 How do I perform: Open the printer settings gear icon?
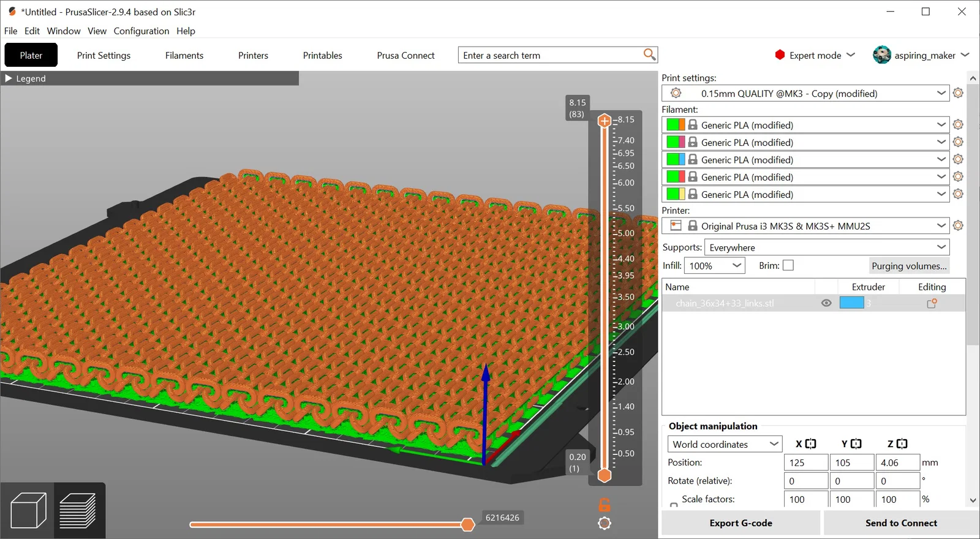(x=958, y=225)
